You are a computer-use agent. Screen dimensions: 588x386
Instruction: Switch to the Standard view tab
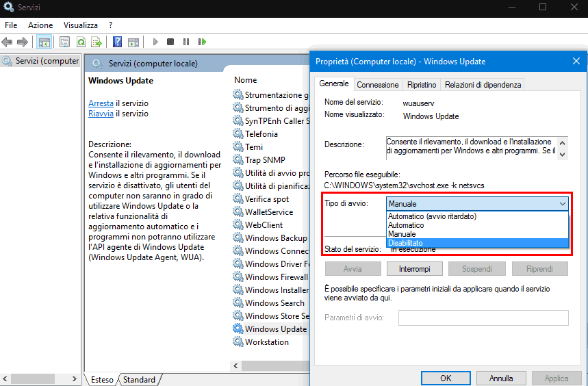tap(139, 380)
